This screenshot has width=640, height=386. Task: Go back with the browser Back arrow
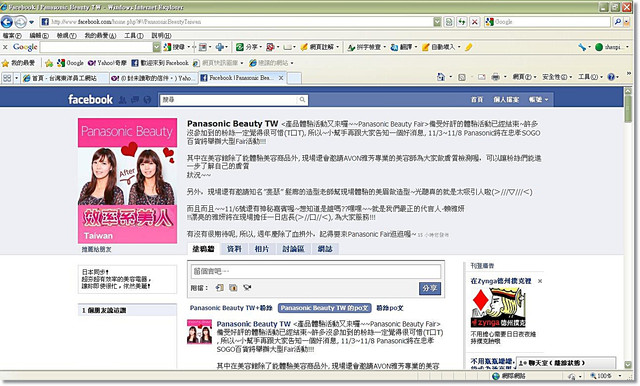click(7, 22)
